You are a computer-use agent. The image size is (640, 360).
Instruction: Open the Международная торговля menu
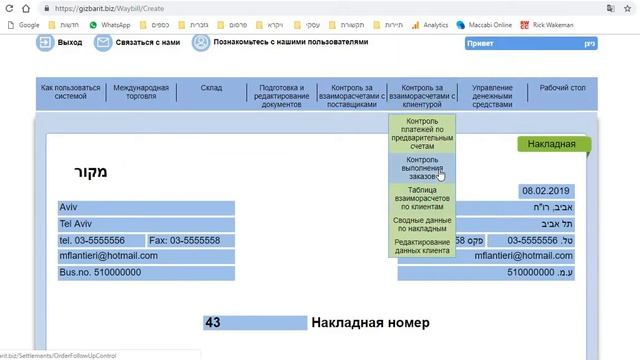pos(141,92)
